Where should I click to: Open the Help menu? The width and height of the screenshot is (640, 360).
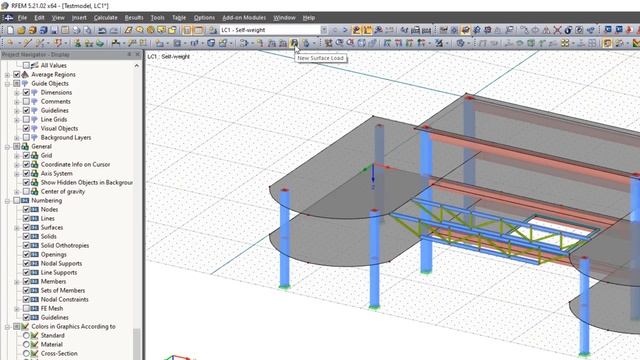pyautogui.click(x=309, y=18)
